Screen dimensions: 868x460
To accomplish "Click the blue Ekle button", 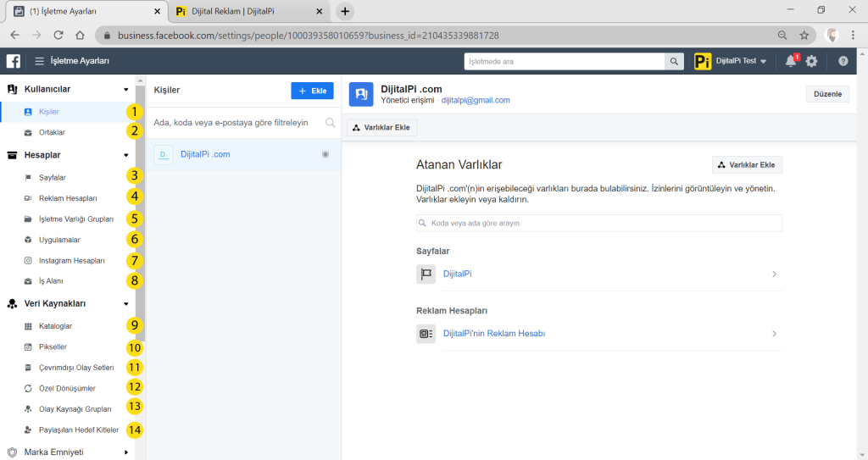I will pyautogui.click(x=312, y=91).
